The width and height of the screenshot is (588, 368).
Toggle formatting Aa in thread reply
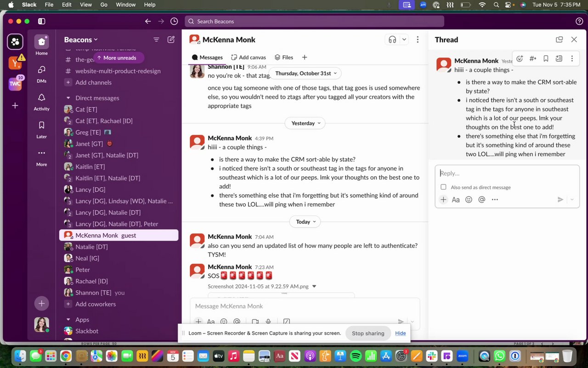456,200
